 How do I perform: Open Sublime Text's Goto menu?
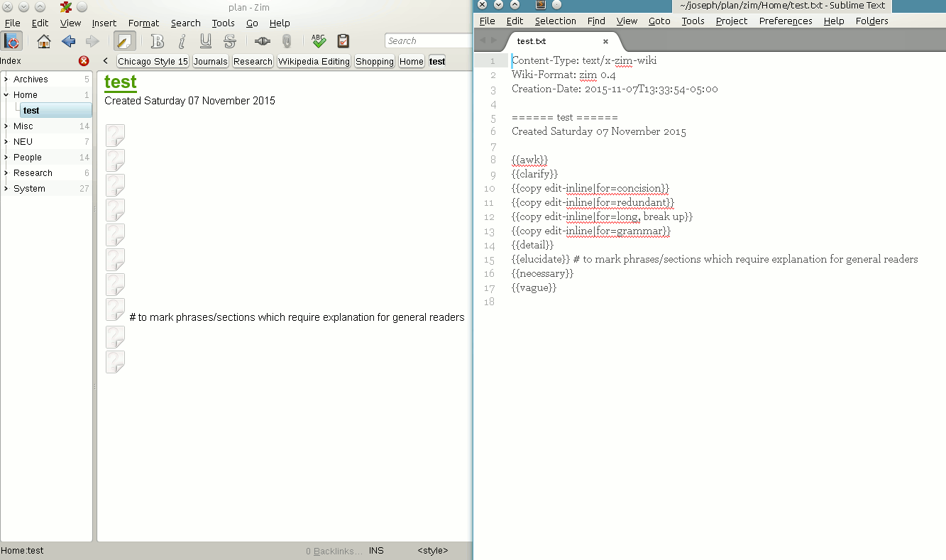tap(659, 21)
